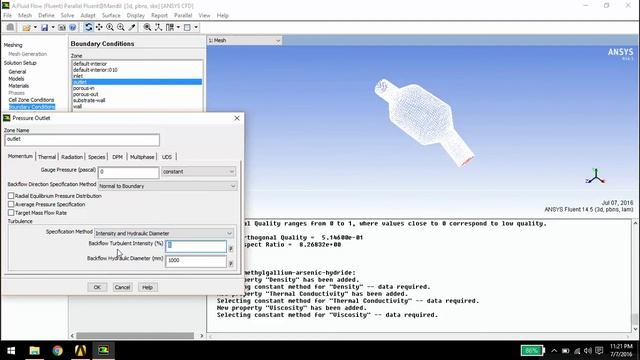Screen dimensions: 640x360
Task: Click the Zone Name input field
Action: click(82, 140)
